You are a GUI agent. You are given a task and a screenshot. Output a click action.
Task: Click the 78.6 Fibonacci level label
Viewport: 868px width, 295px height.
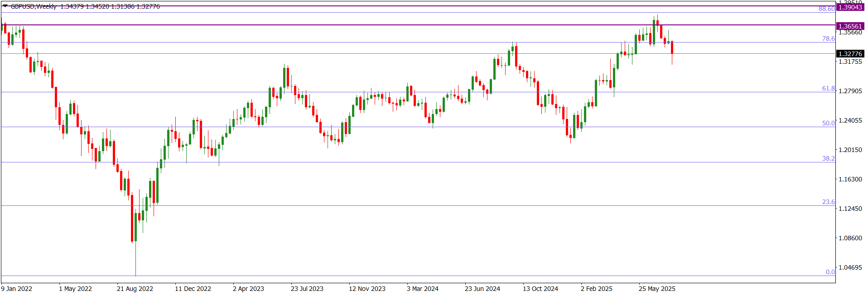click(829, 38)
